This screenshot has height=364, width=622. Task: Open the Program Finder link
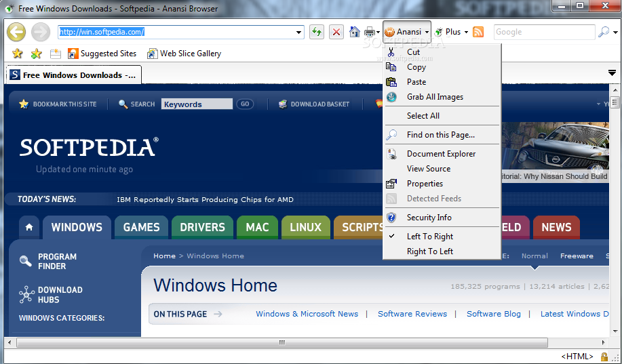(x=48, y=261)
